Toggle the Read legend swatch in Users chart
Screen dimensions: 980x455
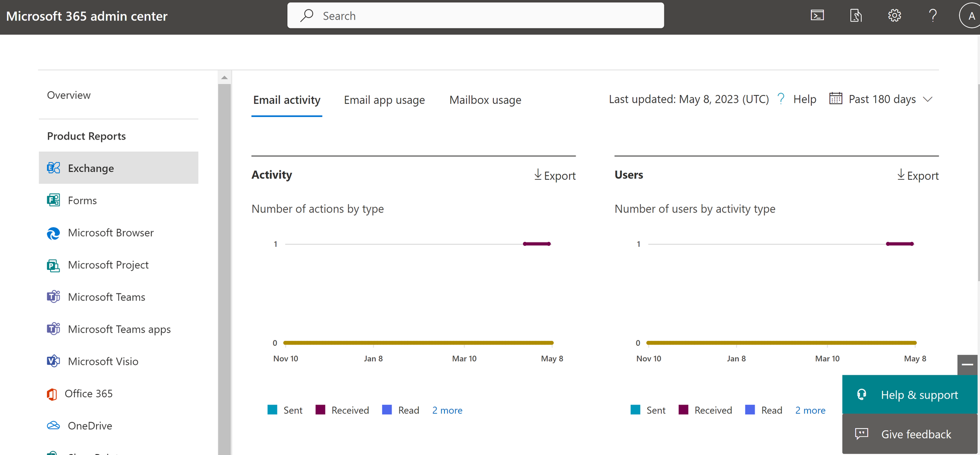click(750, 410)
